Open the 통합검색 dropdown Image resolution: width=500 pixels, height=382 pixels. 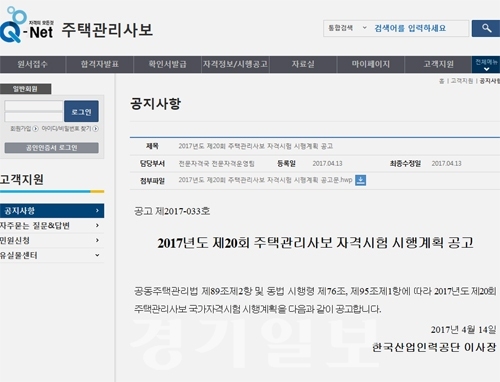(347, 28)
